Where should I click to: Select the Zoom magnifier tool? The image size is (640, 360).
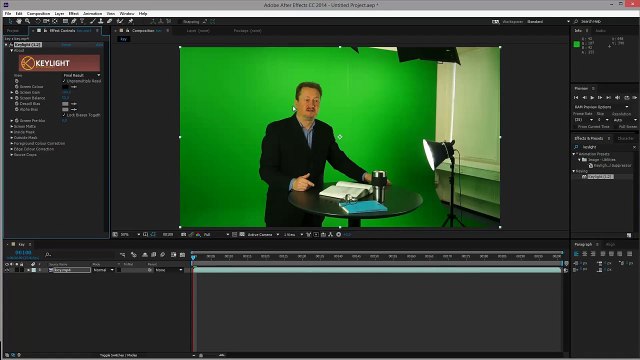click(27, 21)
